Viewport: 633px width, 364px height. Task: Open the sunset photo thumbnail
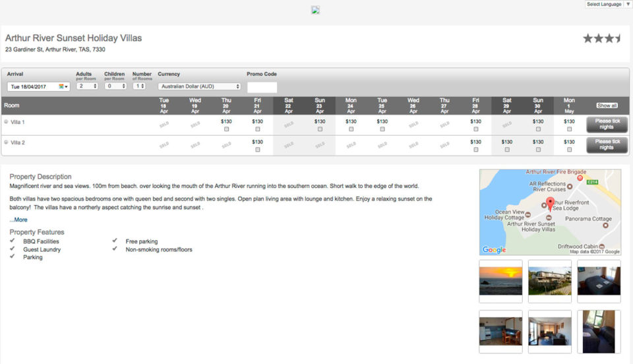500,282
